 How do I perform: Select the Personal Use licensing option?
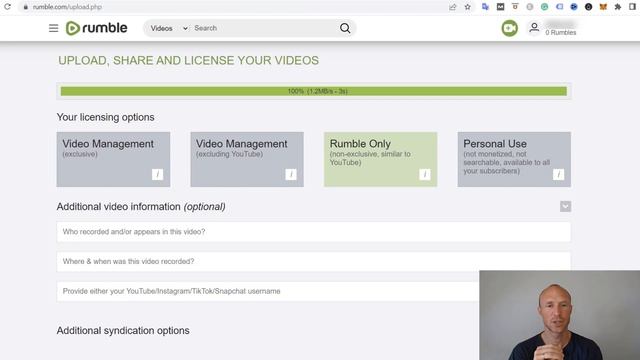[x=514, y=159]
